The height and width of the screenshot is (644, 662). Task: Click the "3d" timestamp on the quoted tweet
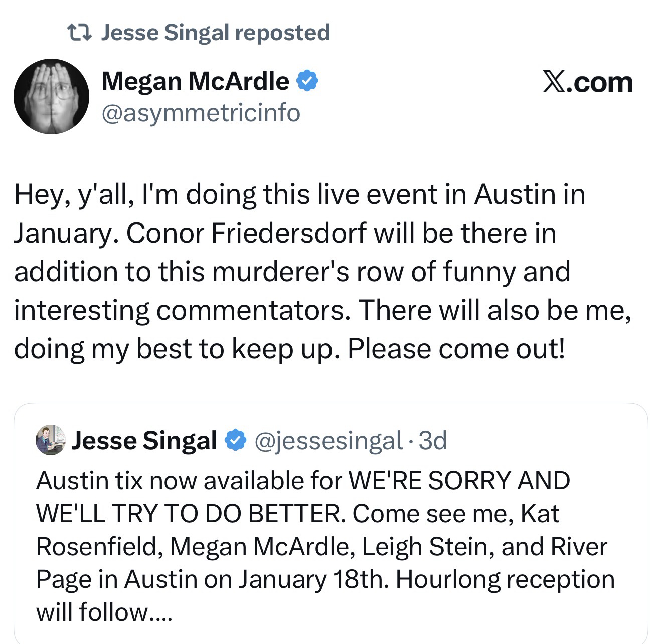432,441
